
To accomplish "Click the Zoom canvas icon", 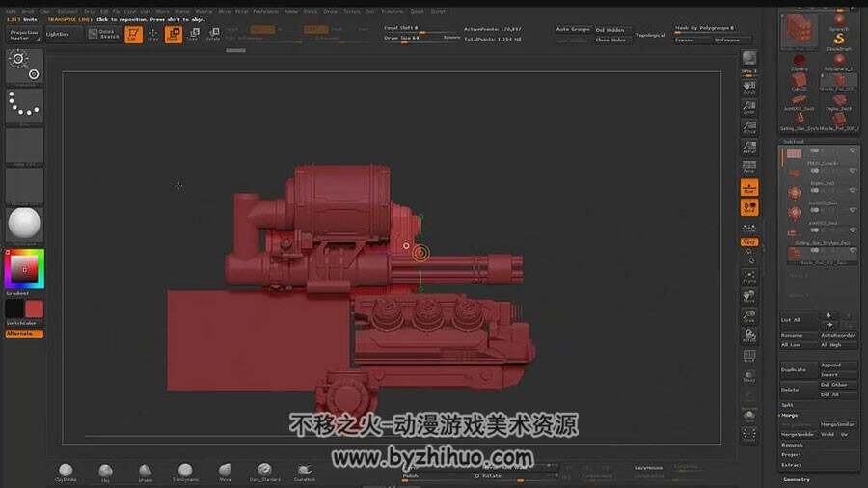I will [749, 107].
